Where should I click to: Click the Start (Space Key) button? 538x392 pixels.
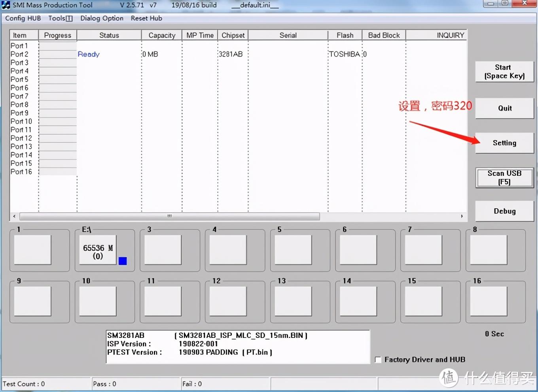(504, 72)
